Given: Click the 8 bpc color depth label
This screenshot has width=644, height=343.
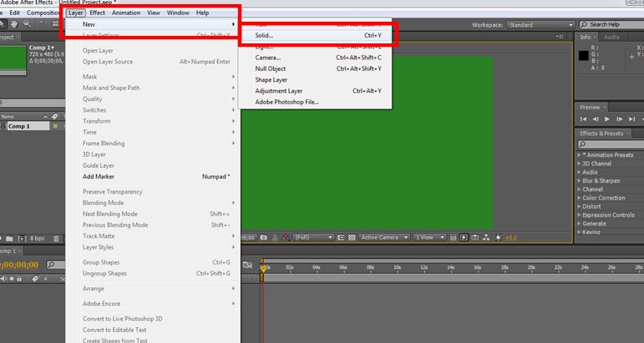Looking at the screenshot, I should pos(37,239).
